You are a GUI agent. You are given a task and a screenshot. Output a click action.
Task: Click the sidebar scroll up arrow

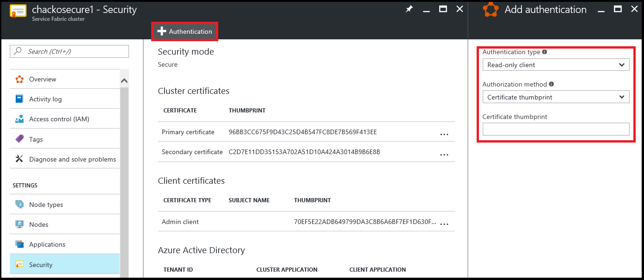124,81
